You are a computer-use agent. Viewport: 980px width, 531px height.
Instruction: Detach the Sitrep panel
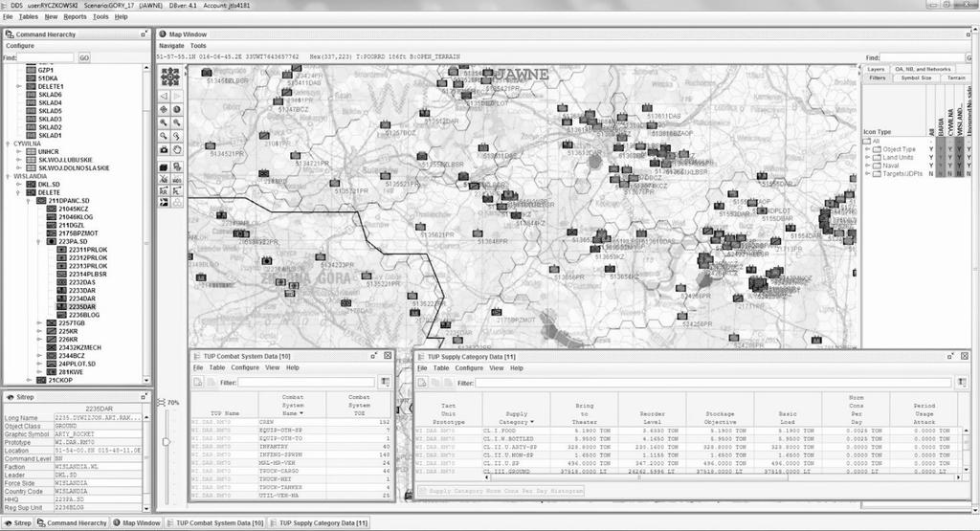click(144, 397)
